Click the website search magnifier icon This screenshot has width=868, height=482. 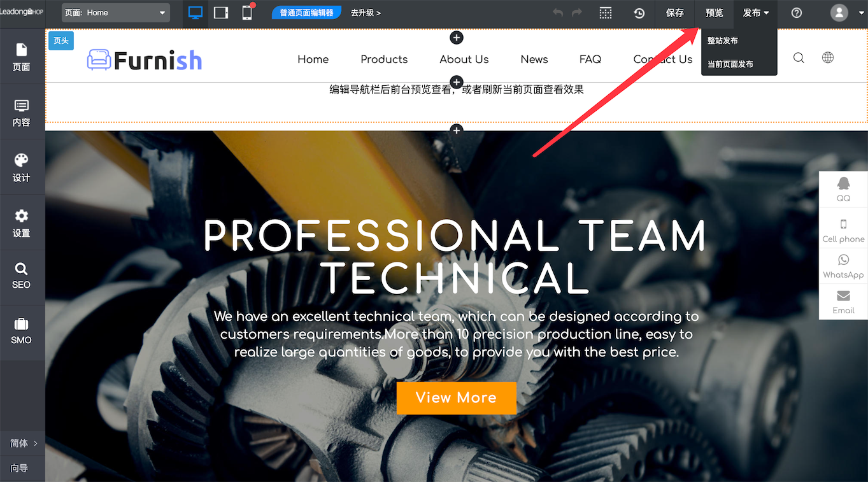pyautogui.click(x=799, y=58)
